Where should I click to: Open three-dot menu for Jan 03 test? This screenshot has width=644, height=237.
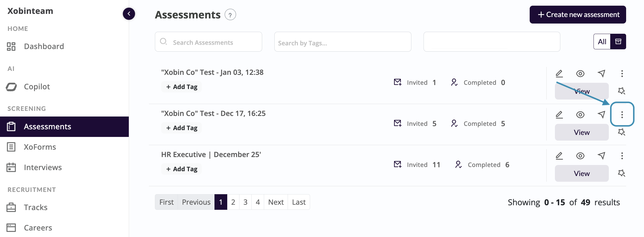(x=622, y=74)
